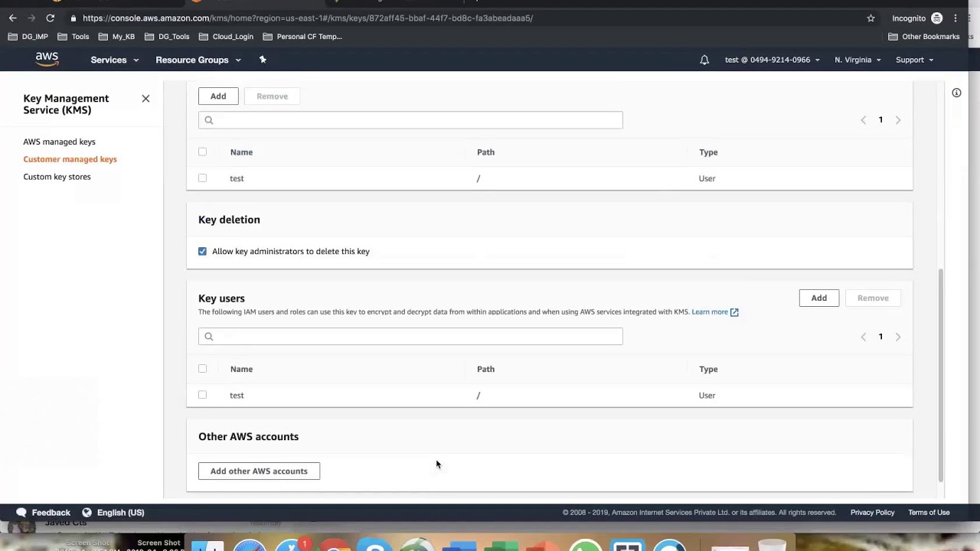Sort key administrators by Name column
980x551 pixels.
pos(241,152)
